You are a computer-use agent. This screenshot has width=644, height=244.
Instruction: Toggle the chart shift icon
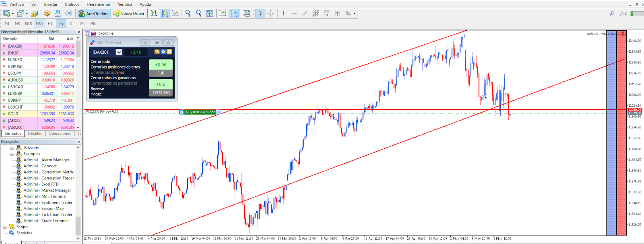pos(233,13)
